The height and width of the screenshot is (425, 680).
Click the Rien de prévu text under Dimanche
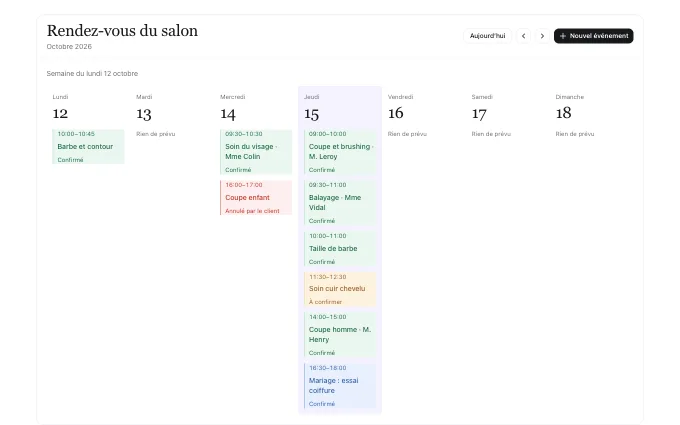point(575,134)
